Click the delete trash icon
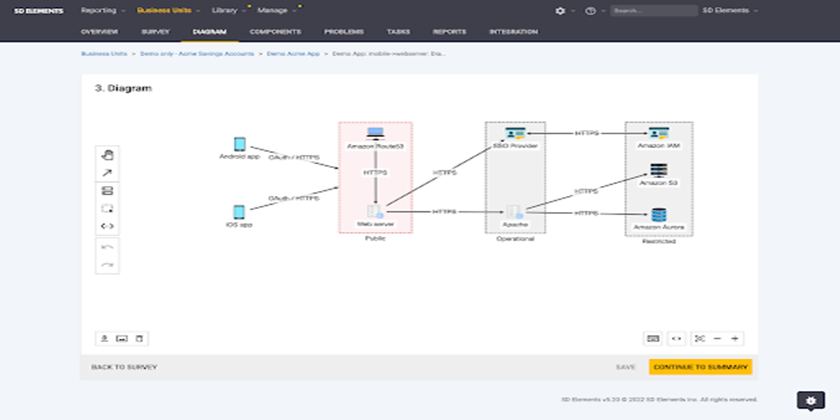 (x=139, y=339)
